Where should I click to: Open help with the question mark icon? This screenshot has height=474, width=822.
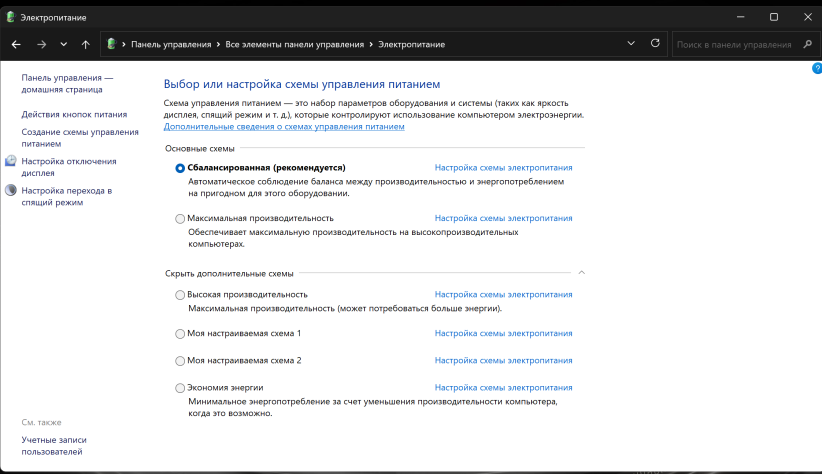(816, 68)
